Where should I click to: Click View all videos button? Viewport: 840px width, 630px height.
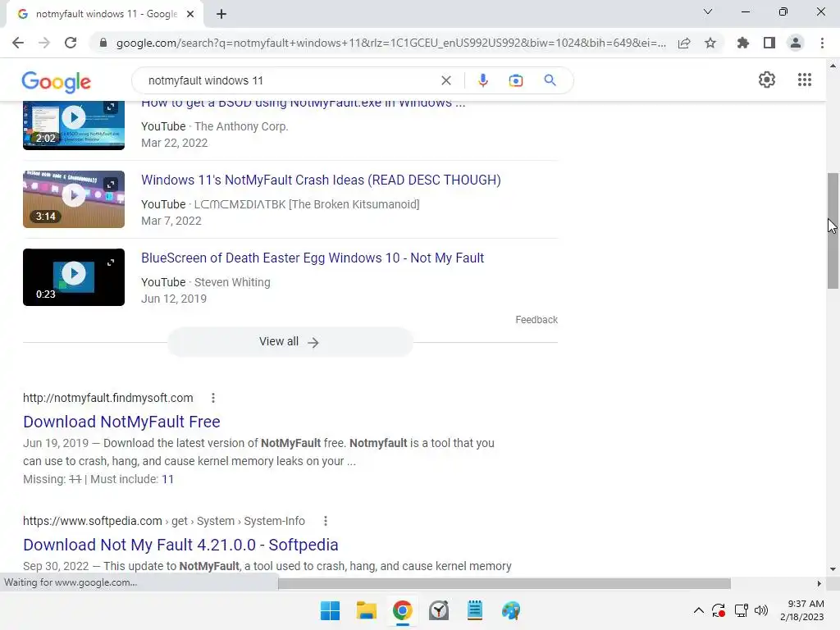pos(290,342)
